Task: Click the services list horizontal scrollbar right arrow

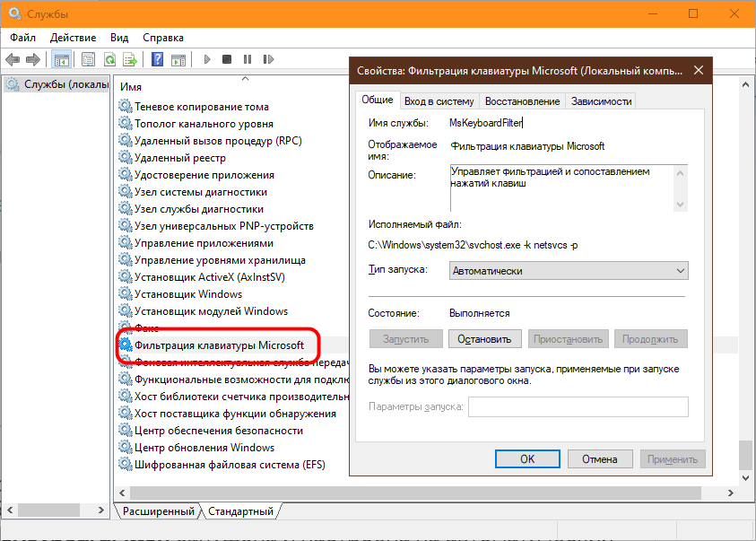Action: click(x=731, y=493)
